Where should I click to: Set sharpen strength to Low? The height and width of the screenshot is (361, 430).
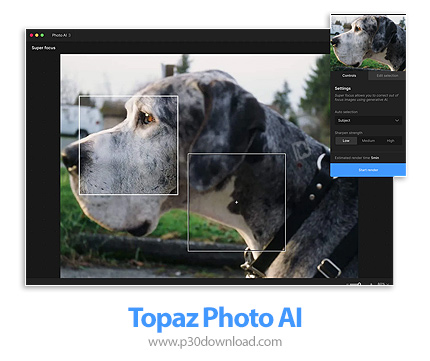tap(346, 141)
